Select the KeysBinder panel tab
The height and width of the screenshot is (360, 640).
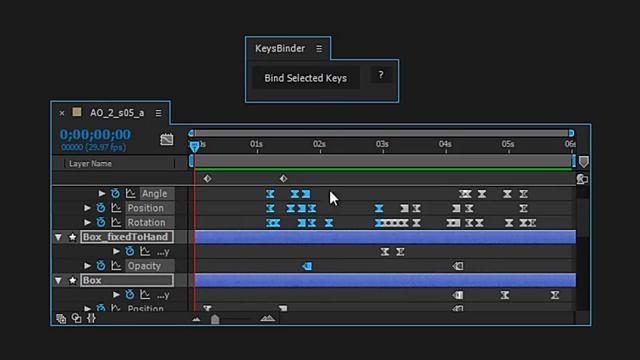tap(280, 49)
